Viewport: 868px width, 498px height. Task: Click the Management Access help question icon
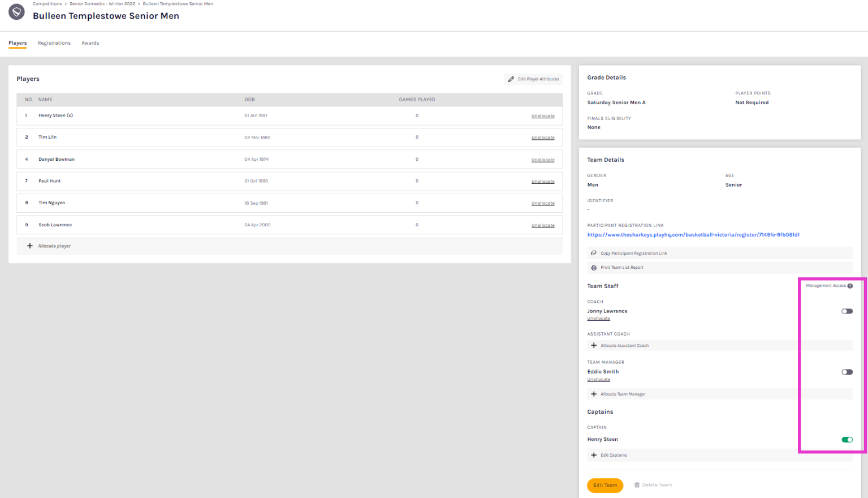click(850, 286)
